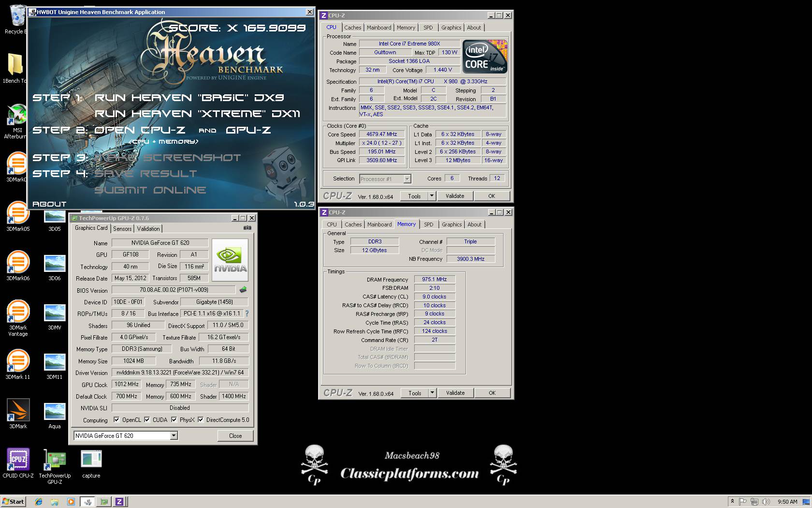Switch to Sensors tab in GPU-Z
Image resolution: width=812 pixels, height=508 pixels.
click(x=122, y=229)
